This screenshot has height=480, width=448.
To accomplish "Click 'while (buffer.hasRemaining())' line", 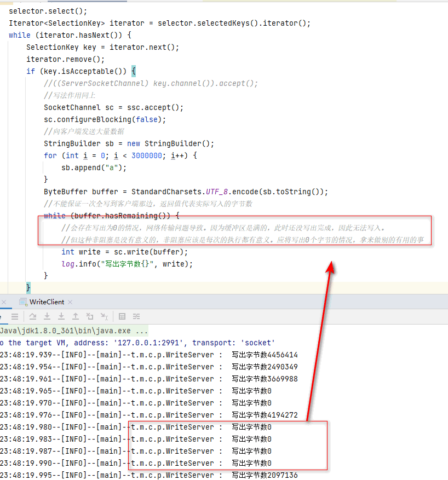I will point(112,216).
